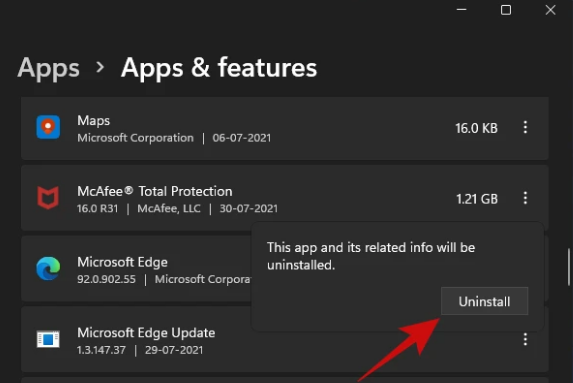This screenshot has width=573, height=383.
Task: Click the version 92.0.902.55 text
Action: point(106,279)
